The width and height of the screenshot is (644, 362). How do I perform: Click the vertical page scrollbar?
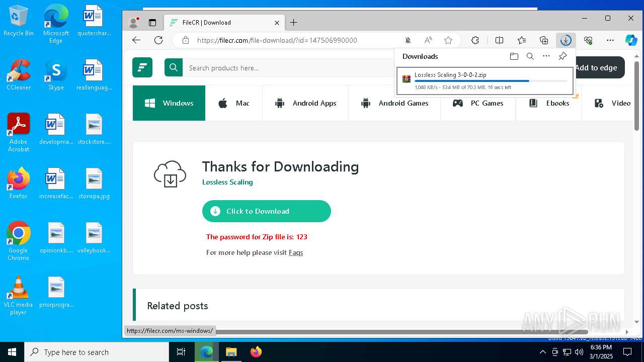click(x=636, y=96)
